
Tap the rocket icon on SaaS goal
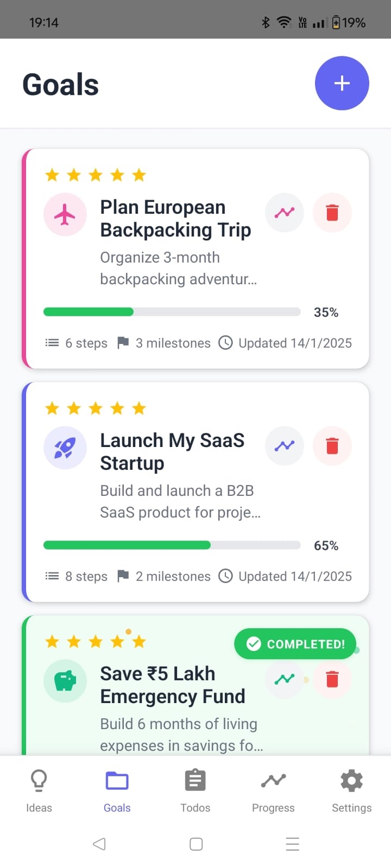[x=65, y=448]
